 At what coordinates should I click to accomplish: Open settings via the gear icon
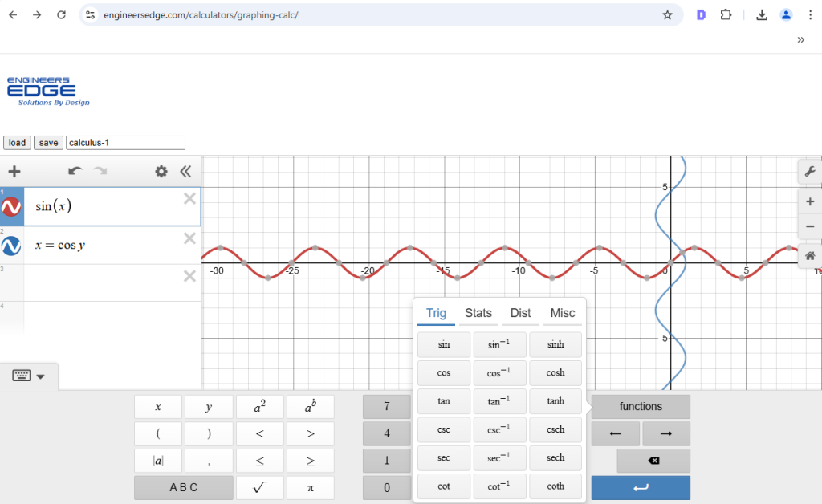[161, 171]
